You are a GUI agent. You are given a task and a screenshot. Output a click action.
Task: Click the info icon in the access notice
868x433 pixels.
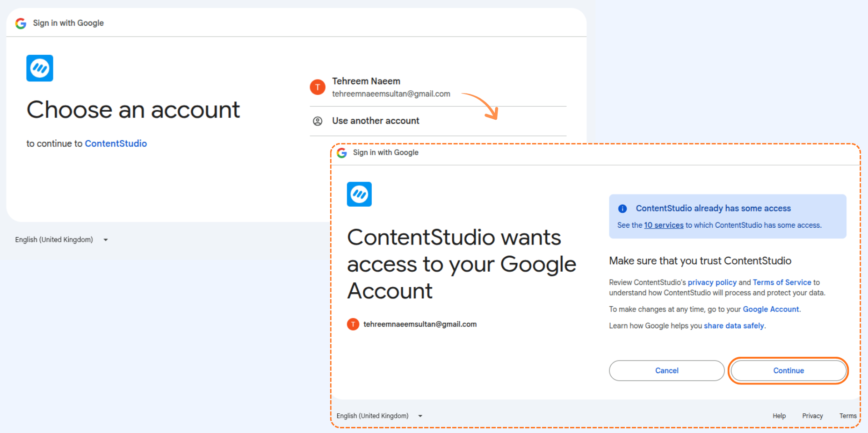pos(622,209)
